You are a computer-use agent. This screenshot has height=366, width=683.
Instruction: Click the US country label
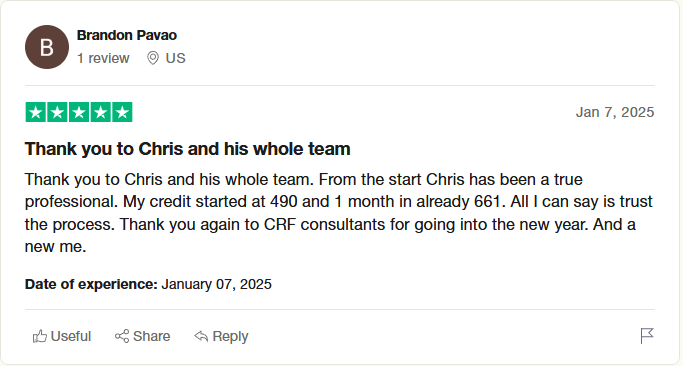176,58
